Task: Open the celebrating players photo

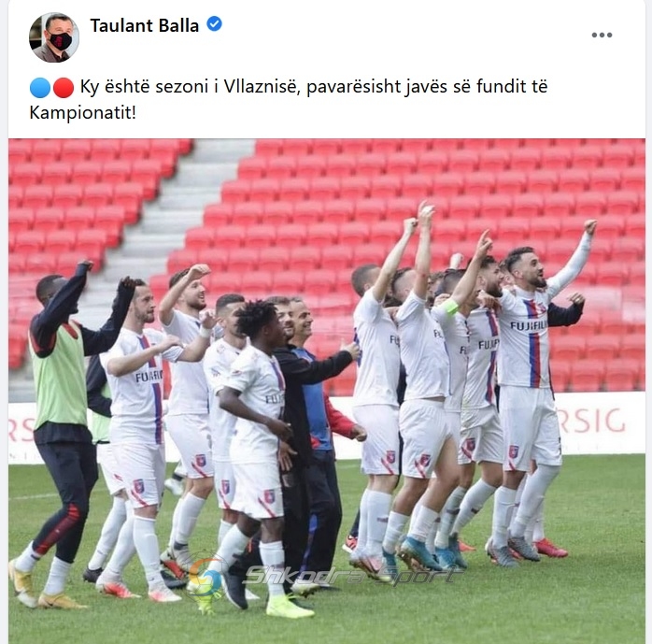Action: click(x=327, y=391)
